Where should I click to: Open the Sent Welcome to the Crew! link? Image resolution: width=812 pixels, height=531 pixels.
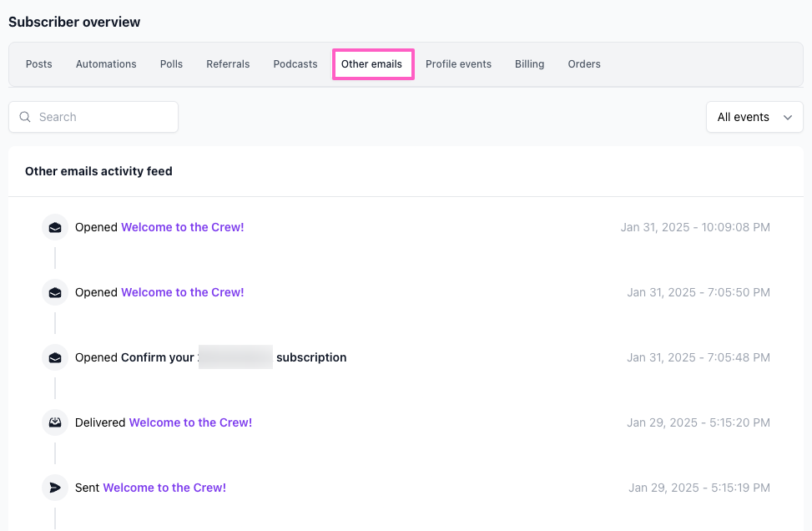(x=164, y=488)
